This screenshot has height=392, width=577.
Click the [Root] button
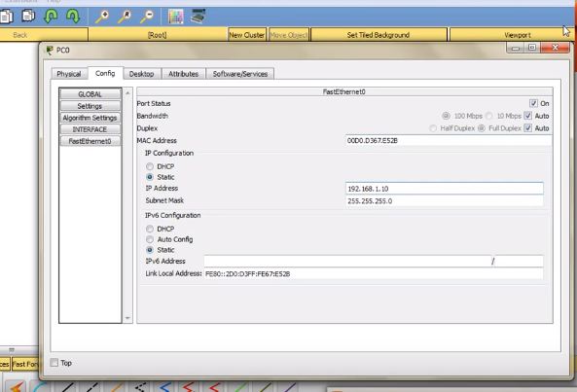158,35
